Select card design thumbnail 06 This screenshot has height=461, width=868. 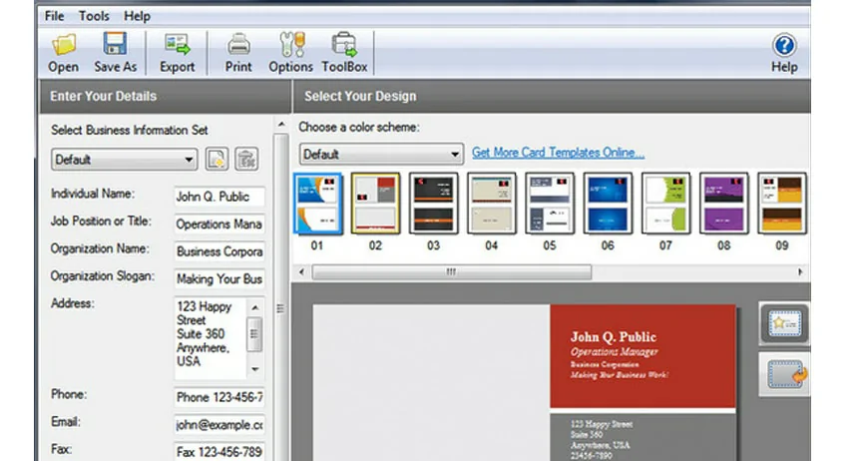click(x=608, y=204)
